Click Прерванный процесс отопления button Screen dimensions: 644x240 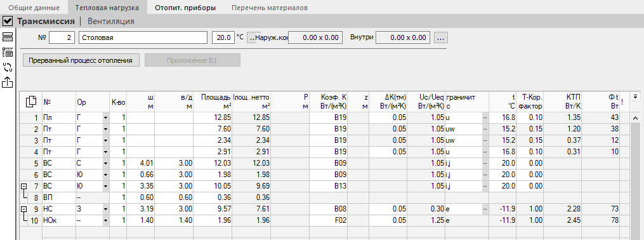point(81,60)
